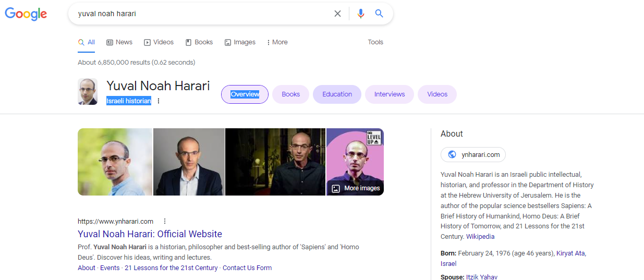This screenshot has width=644, height=280.
Task: Click the About 6,850,000 results text
Action: pyautogui.click(x=137, y=63)
